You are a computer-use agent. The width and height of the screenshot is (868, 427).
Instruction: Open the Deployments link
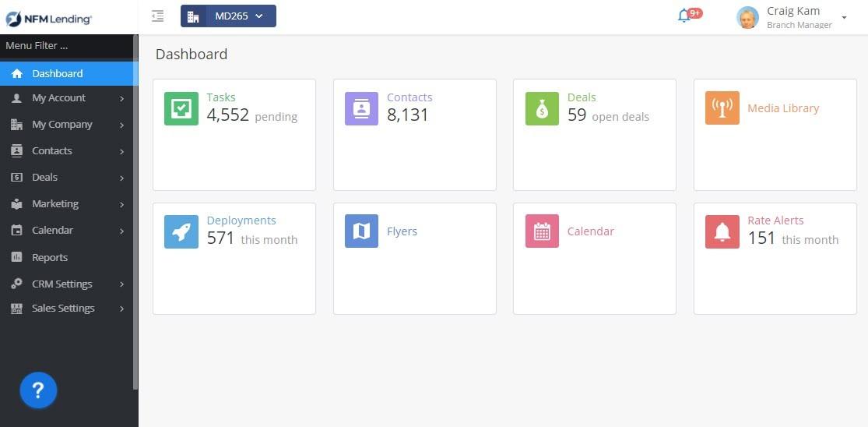tap(241, 221)
